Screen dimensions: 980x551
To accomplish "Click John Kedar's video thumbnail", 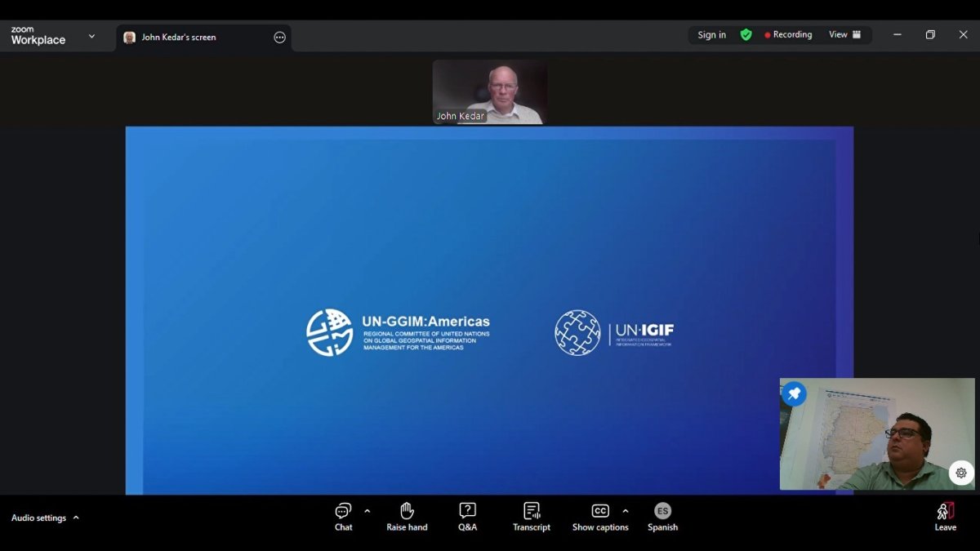I will pyautogui.click(x=489, y=91).
